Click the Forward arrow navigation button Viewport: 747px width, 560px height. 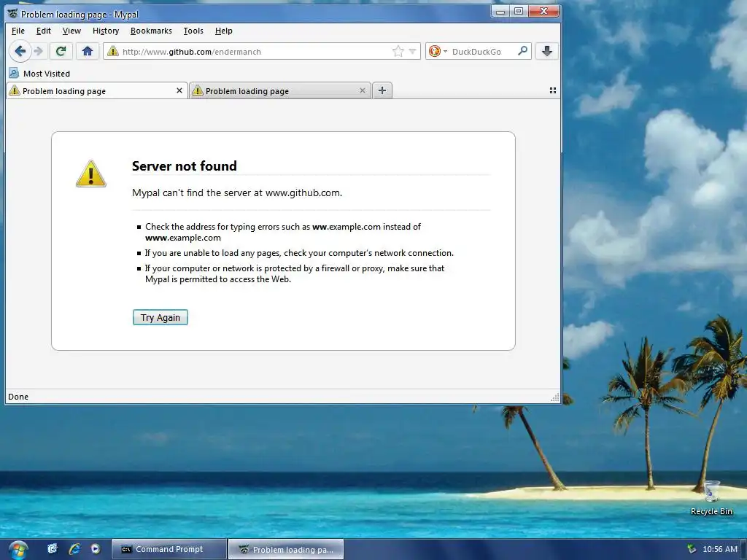[39, 52]
